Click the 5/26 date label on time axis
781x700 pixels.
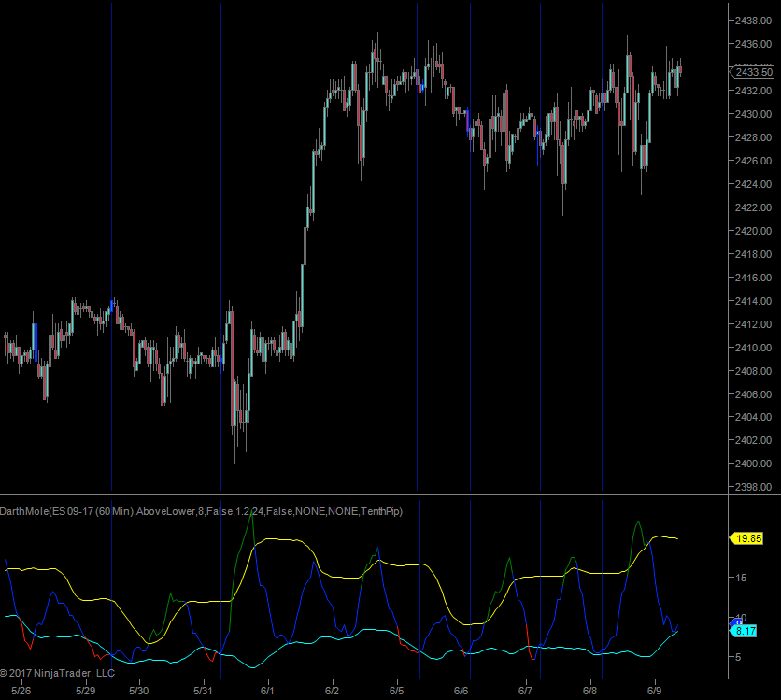[21, 692]
